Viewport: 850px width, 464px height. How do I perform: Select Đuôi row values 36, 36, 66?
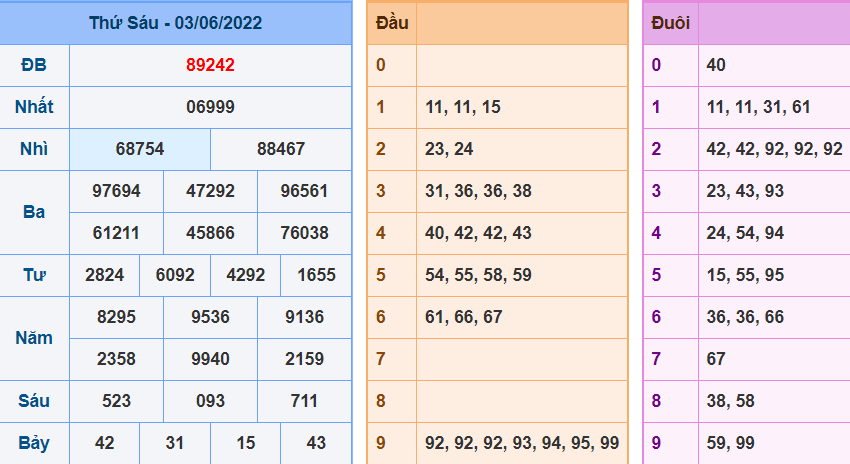pos(745,317)
